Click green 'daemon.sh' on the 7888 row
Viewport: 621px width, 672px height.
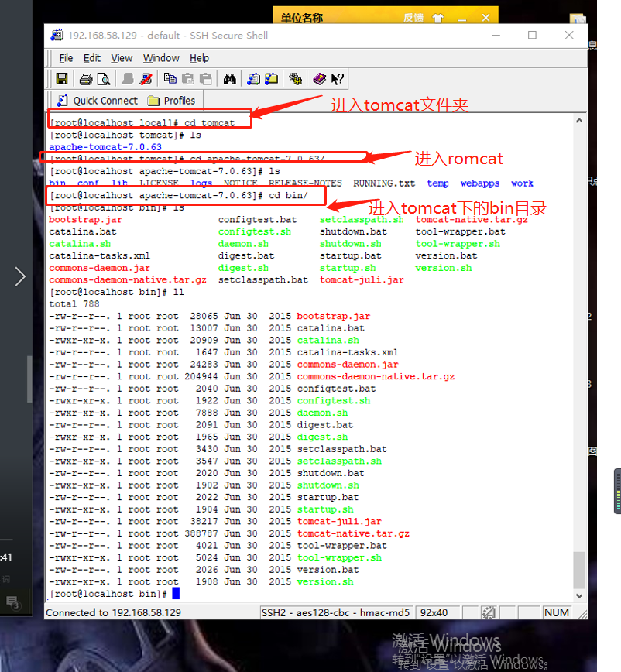(x=322, y=413)
